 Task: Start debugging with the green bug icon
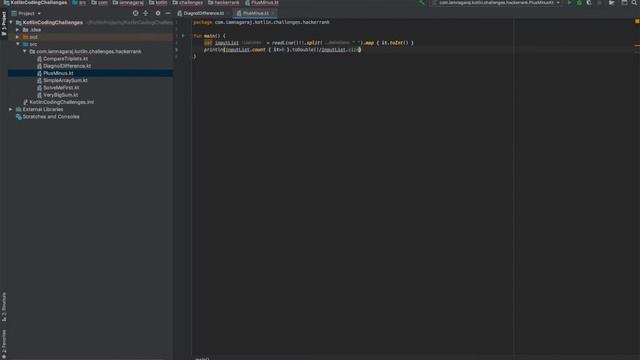pyautogui.click(x=579, y=2)
